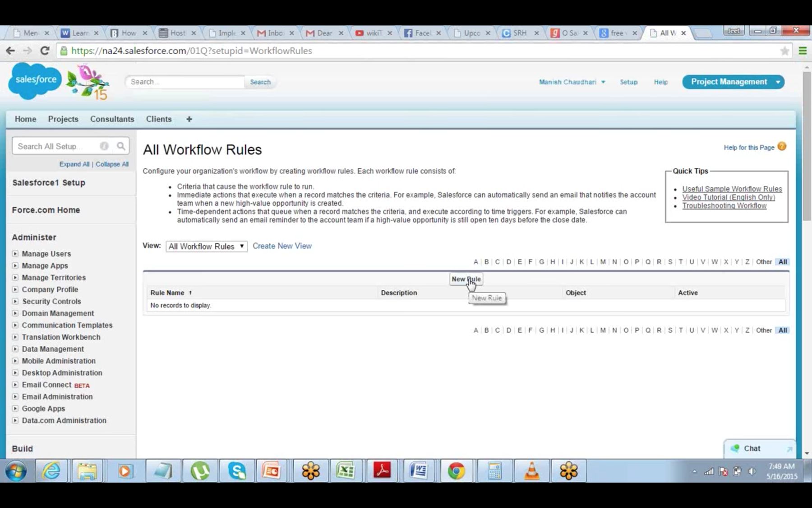Image resolution: width=812 pixels, height=508 pixels.
Task: Open the Projects tab
Action: click(63, 119)
